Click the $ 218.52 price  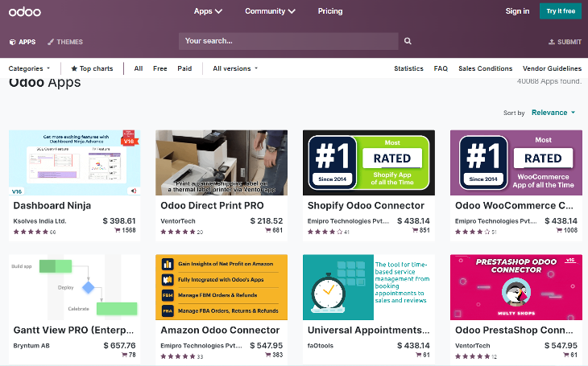(x=267, y=221)
